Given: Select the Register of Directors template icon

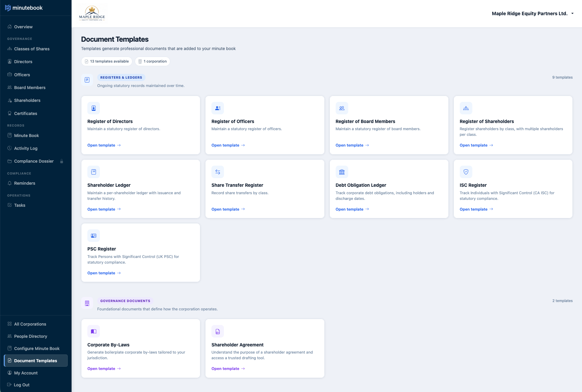Looking at the screenshot, I should (x=93, y=108).
